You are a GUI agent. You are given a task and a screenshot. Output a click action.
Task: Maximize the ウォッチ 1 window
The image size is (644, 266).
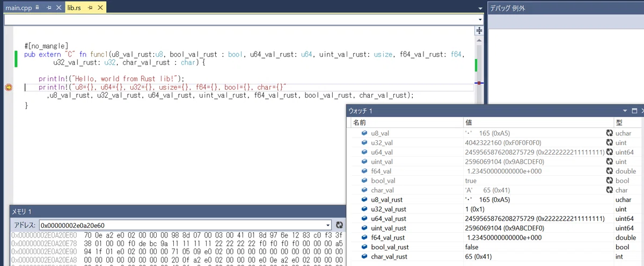coord(633,110)
